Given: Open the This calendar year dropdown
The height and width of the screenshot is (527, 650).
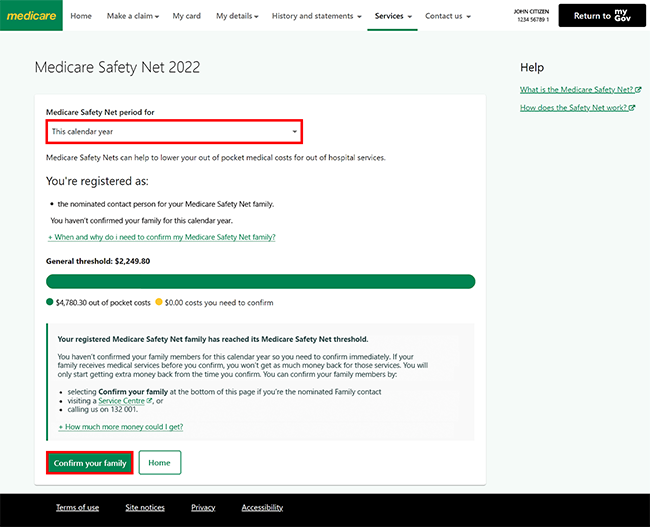Looking at the screenshot, I should pyautogui.click(x=174, y=131).
